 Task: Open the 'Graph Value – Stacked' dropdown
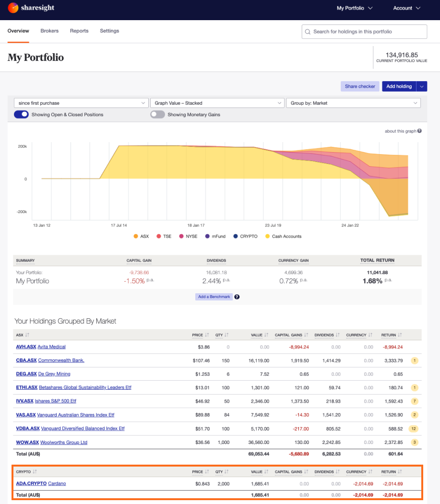click(217, 103)
